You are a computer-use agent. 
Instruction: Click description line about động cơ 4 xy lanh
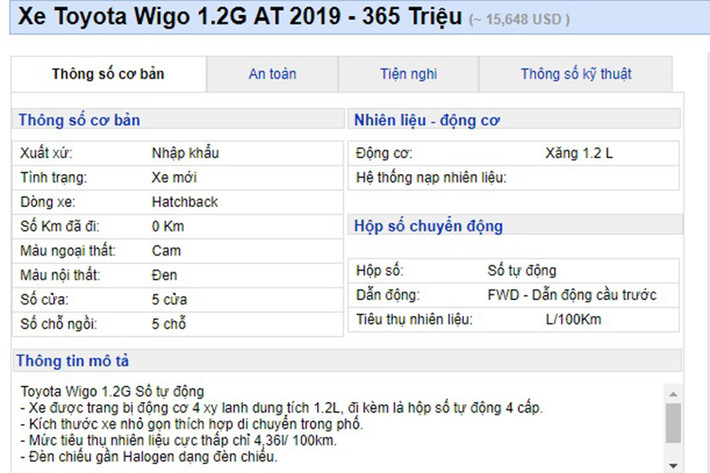point(281,408)
